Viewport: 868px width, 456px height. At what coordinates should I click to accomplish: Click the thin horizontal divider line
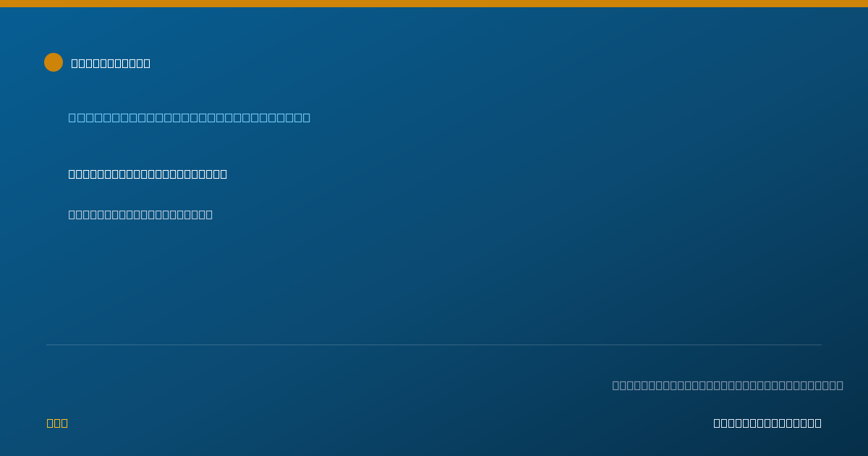point(434,345)
